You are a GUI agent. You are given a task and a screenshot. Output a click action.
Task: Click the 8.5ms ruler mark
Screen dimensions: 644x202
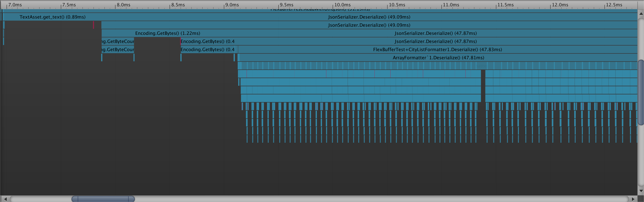(178, 5)
